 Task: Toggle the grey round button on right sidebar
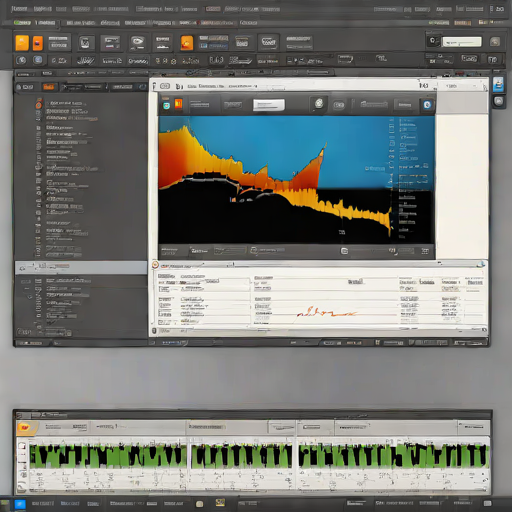(x=498, y=101)
